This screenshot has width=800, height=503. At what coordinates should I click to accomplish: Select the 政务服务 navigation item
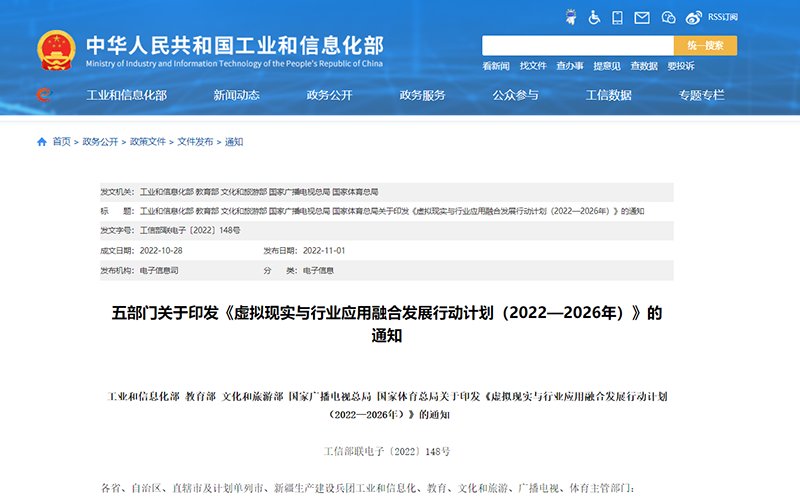click(x=422, y=95)
